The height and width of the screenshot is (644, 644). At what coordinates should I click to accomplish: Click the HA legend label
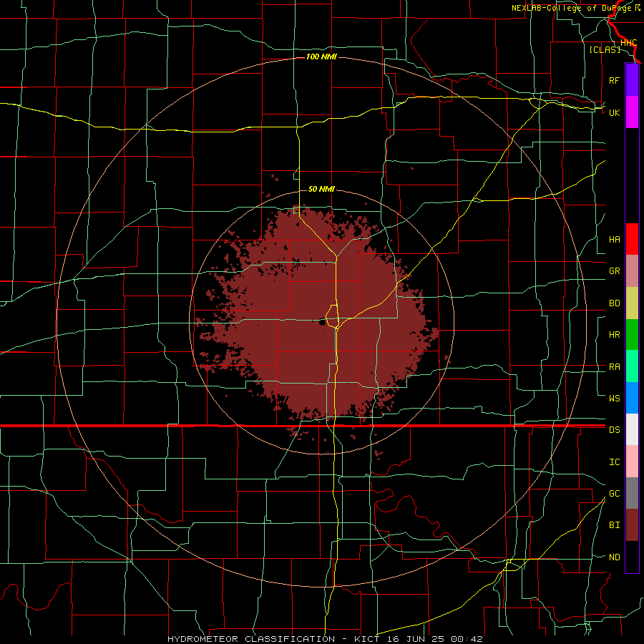coord(614,240)
